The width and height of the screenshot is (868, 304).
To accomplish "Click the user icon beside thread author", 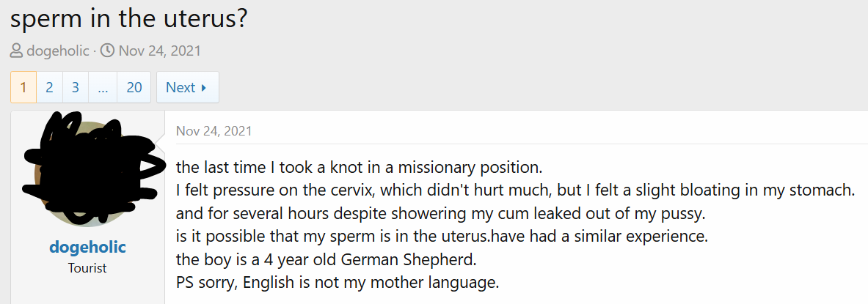I will coord(17,51).
